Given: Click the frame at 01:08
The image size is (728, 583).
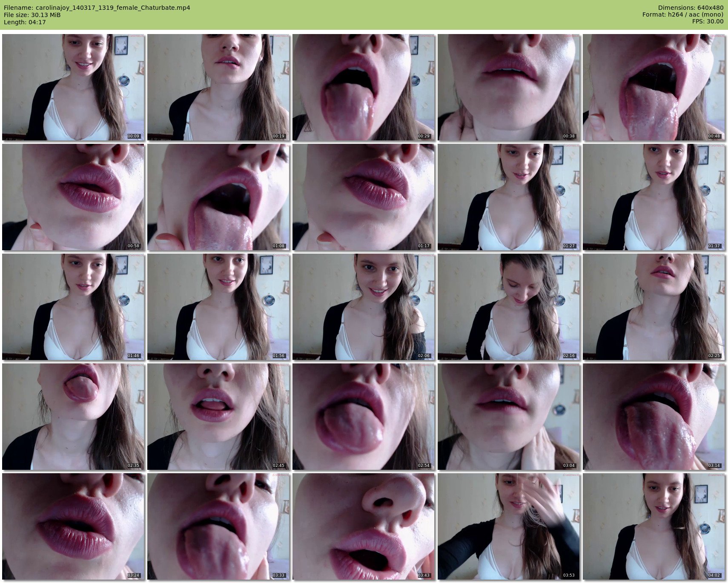Looking at the screenshot, I should [x=218, y=197].
